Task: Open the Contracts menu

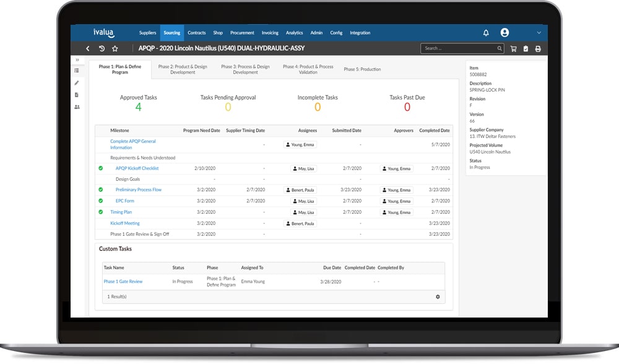Action: pyautogui.click(x=197, y=33)
